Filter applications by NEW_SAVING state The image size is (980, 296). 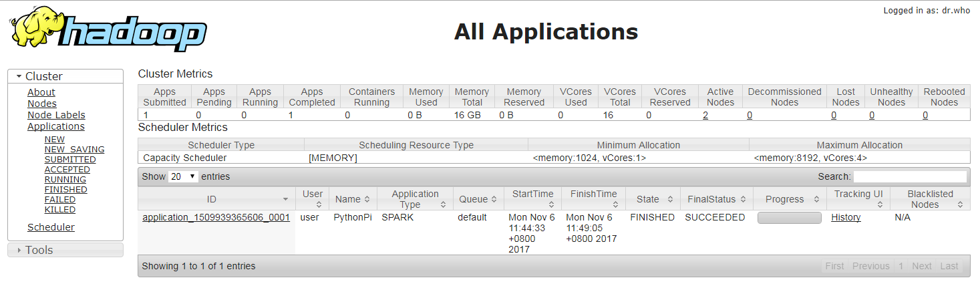[74, 150]
